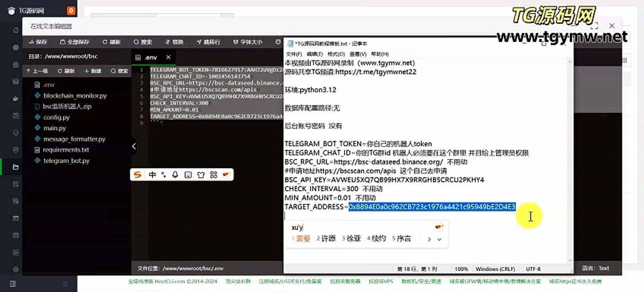The height and width of the screenshot is (292, 644).
Task: Open the files folder icon in sidebar
Action: tap(15, 167)
